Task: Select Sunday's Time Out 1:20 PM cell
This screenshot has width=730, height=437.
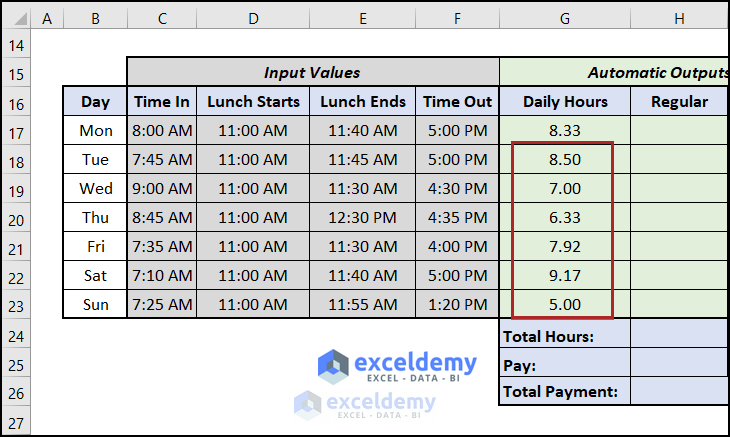Action: [x=457, y=304]
